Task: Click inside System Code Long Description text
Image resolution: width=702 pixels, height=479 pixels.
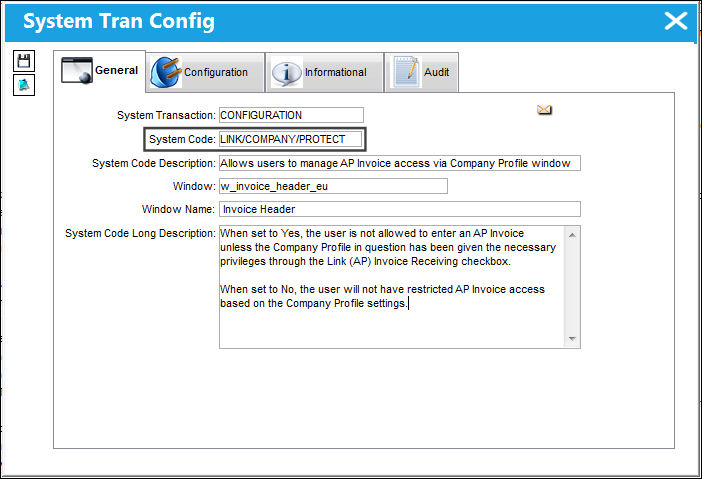Action: coord(392,287)
